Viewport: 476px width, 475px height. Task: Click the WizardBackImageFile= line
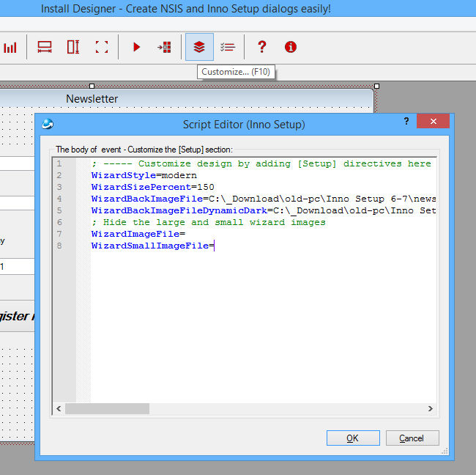pos(264,199)
